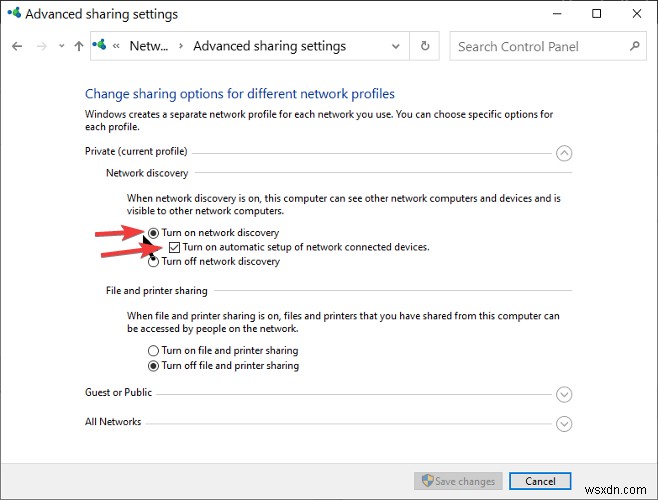Open address bar history dropdown
658x500 pixels.
395,46
